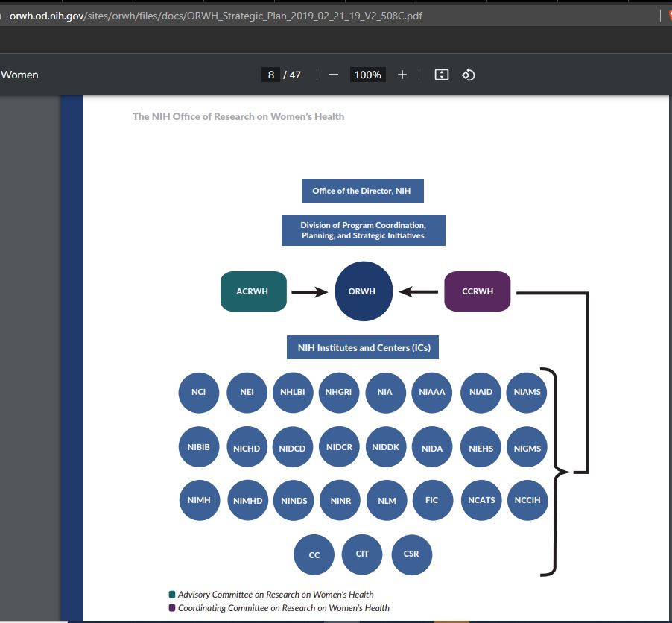Click the document title 'Women' in toolbar
Viewport: 672px width, 623px height.
(x=19, y=75)
